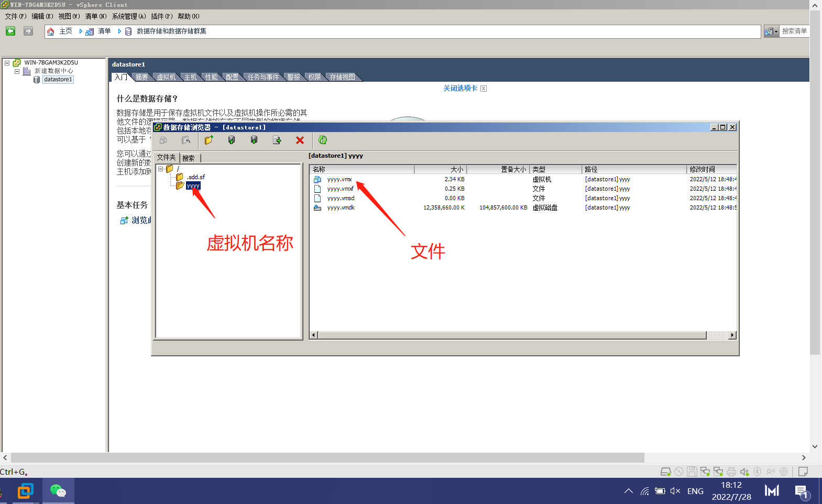Switch to the 文件夹 tab in browser
This screenshot has height=504, width=822.
(x=167, y=157)
